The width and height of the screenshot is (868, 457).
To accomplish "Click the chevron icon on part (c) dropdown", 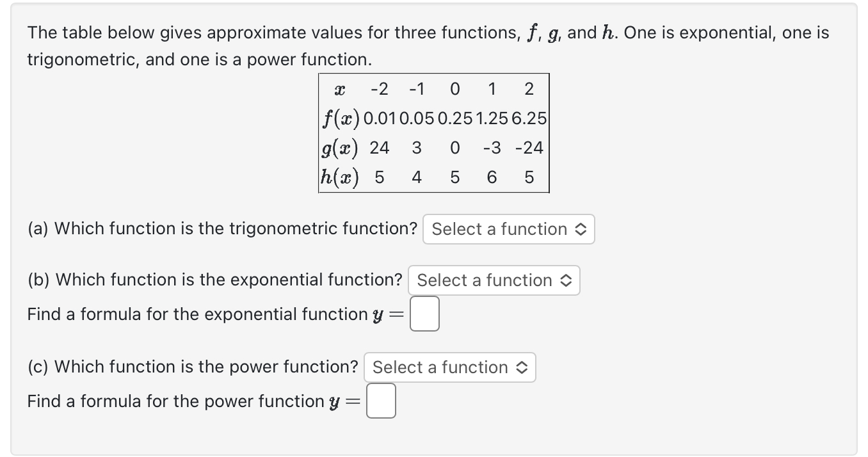I will click(x=523, y=367).
